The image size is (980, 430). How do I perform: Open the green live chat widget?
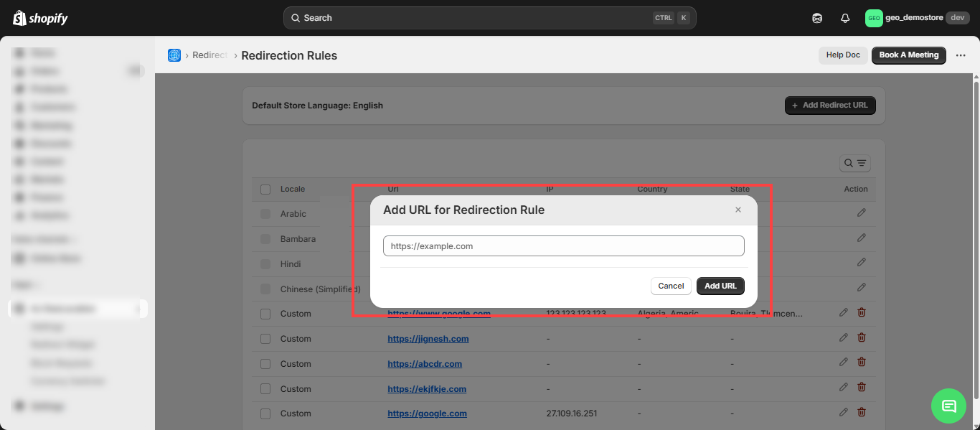point(948,406)
